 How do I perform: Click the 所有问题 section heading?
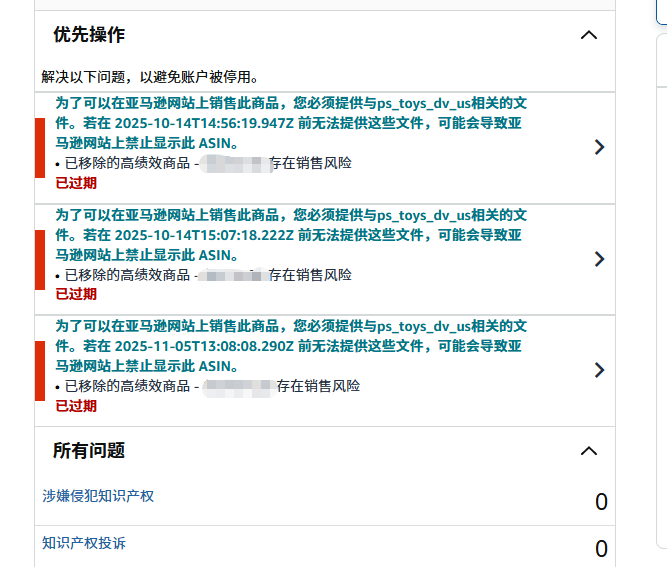point(89,451)
